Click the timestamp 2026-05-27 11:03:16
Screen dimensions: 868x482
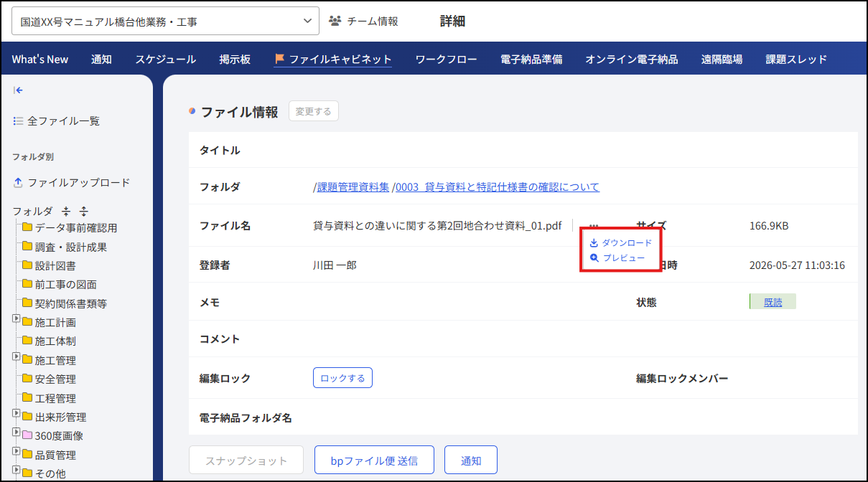[797, 265]
